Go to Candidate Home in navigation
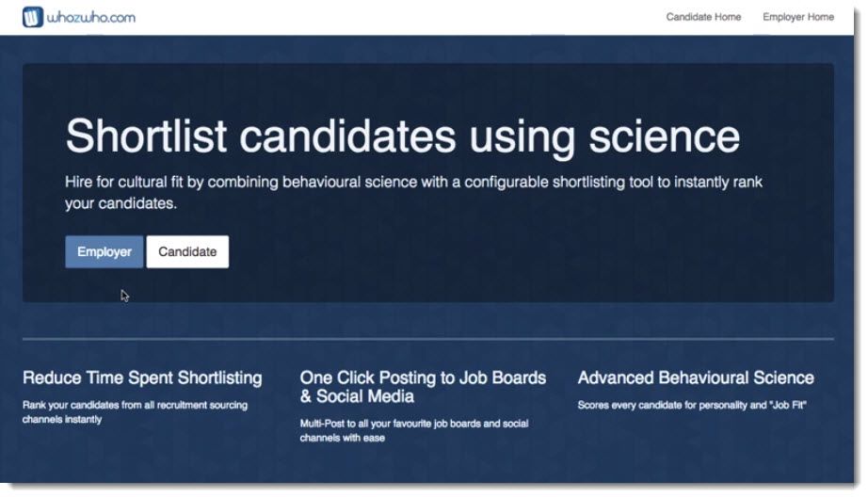This screenshot has height=497, width=868. click(703, 17)
